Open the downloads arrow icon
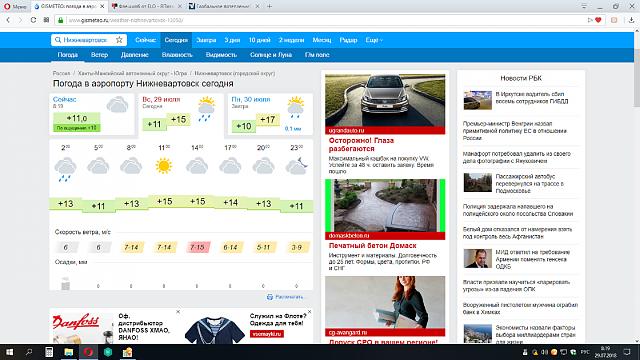The image size is (640, 360). click(x=631, y=20)
